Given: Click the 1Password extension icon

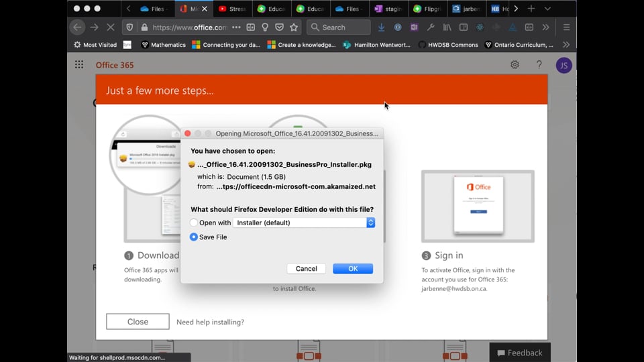Looking at the screenshot, I should pyautogui.click(x=398, y=27).
